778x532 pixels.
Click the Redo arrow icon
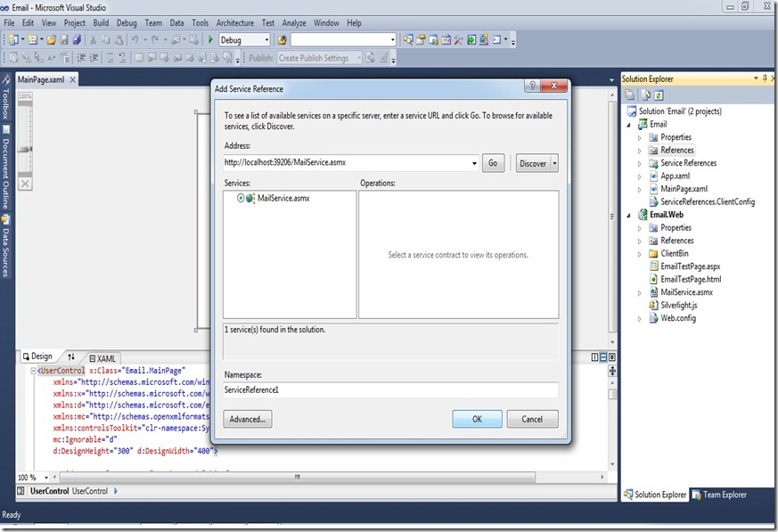point(155,40)
